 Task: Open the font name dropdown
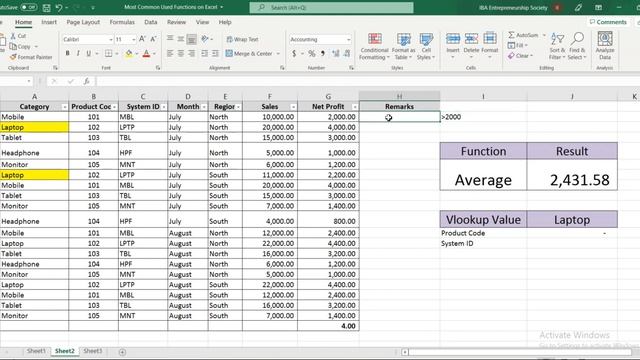click(111, 40)
